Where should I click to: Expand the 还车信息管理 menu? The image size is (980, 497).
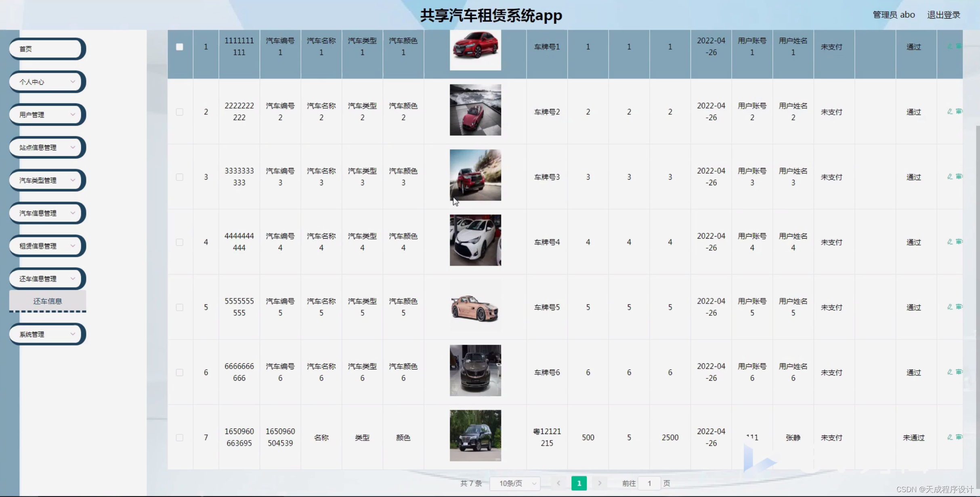(x=48, y=278)
